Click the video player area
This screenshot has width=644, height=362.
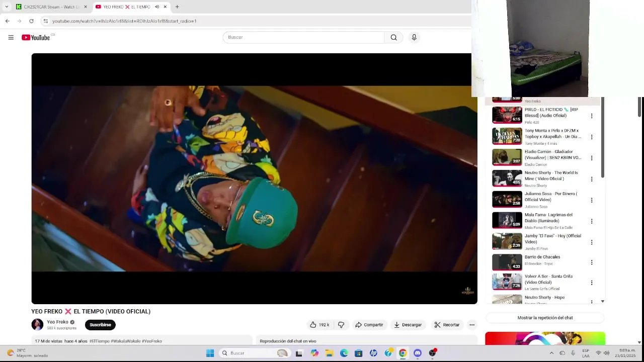tap(254, 178)
